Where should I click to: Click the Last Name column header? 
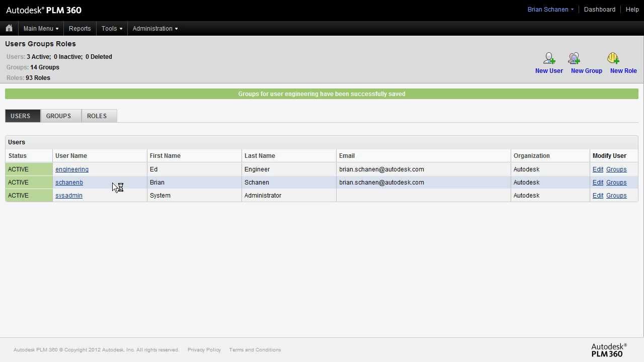(289, 156)
